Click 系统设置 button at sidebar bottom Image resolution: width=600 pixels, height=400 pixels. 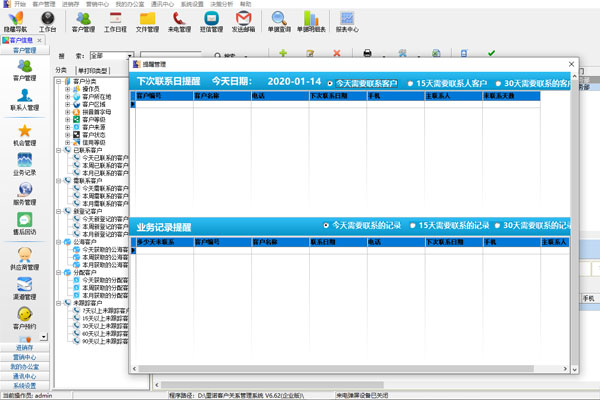(24, 385)
